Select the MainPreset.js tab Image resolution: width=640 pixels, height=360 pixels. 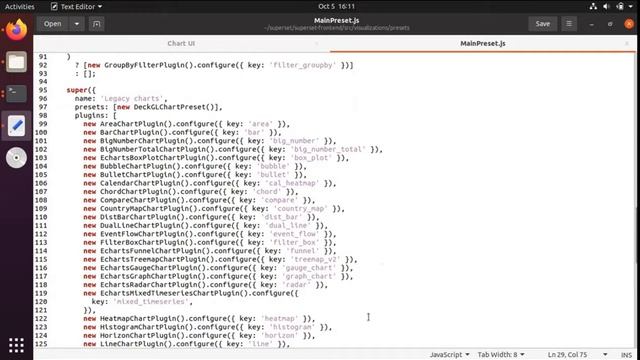pyautogui.click(x=483, y=43)
